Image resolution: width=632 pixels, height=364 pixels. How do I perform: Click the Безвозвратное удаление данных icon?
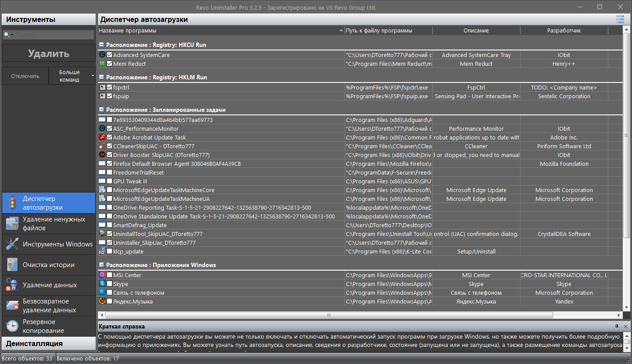pos(12,306)
